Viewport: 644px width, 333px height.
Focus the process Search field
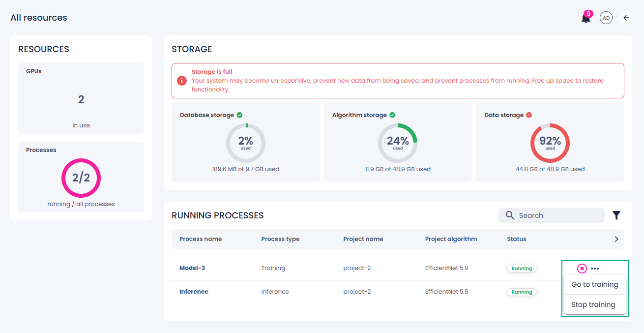[x=552, y=215]
